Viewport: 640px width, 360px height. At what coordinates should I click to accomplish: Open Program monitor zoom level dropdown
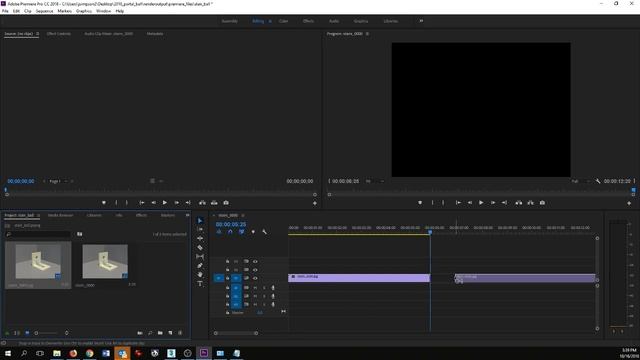(x=374, y=181)
